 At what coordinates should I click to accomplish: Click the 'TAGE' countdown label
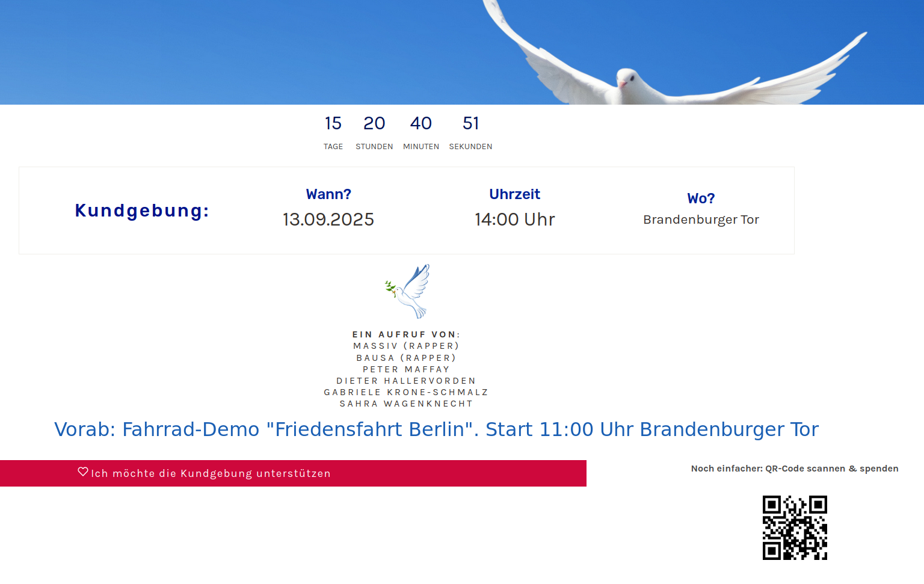pos(333,147)
